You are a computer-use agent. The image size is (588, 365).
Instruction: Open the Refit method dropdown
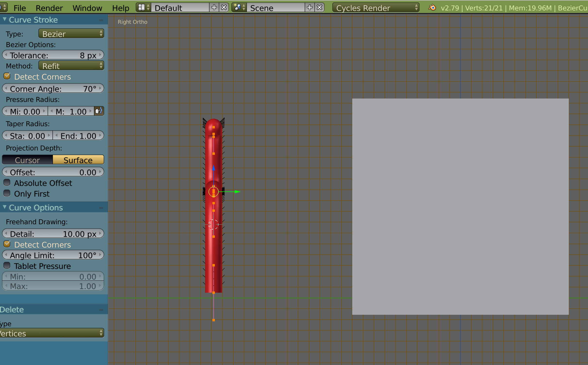point(71,66)
